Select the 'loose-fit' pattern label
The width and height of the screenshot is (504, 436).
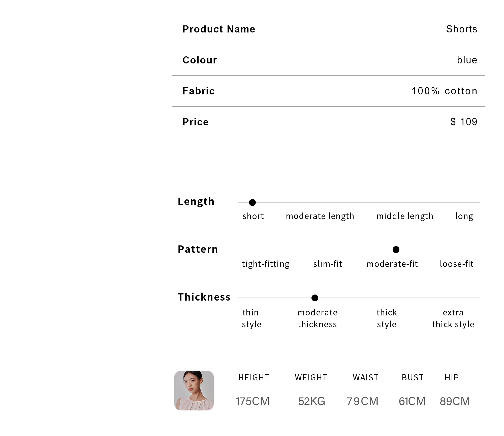coord(456,264)
